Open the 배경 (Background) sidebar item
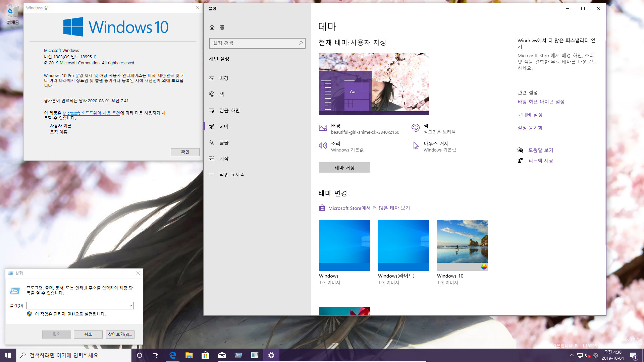 pyautogui.click(x=257, y=78)
